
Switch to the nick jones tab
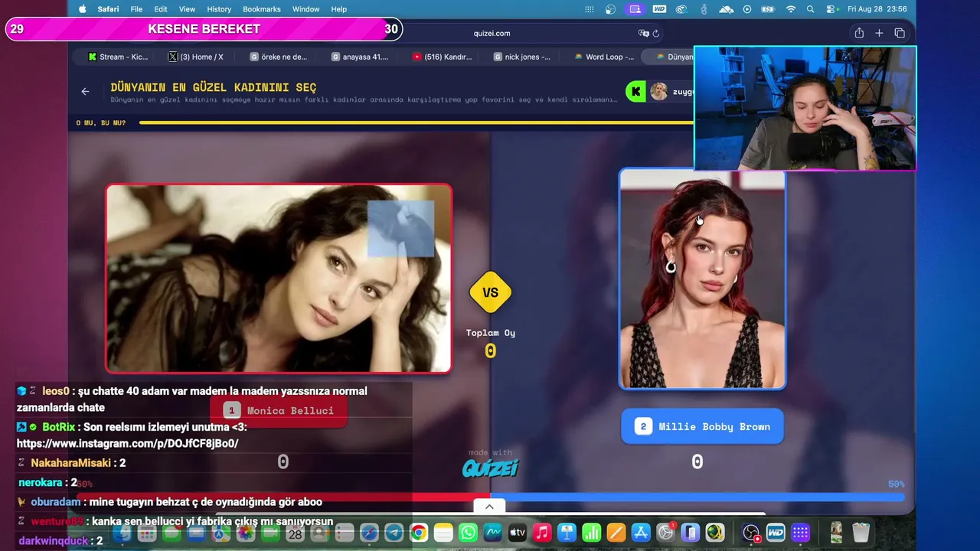[x=522, y=57]
